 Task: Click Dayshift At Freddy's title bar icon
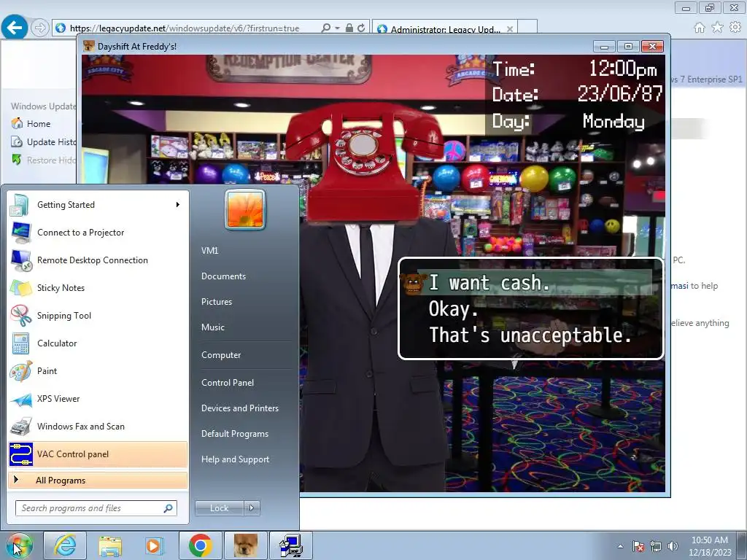pos(88,46)
